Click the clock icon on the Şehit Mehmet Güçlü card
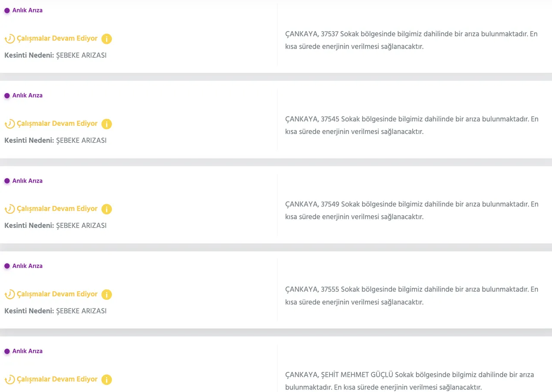Viewport: 552px width, 392px height. tap(9, 380)
